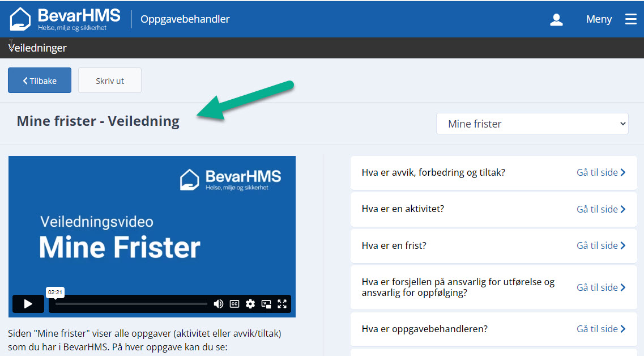The image size is (644, 356).
Task: Click the Oppgavebehandler header title
Action: click(185, 19)
